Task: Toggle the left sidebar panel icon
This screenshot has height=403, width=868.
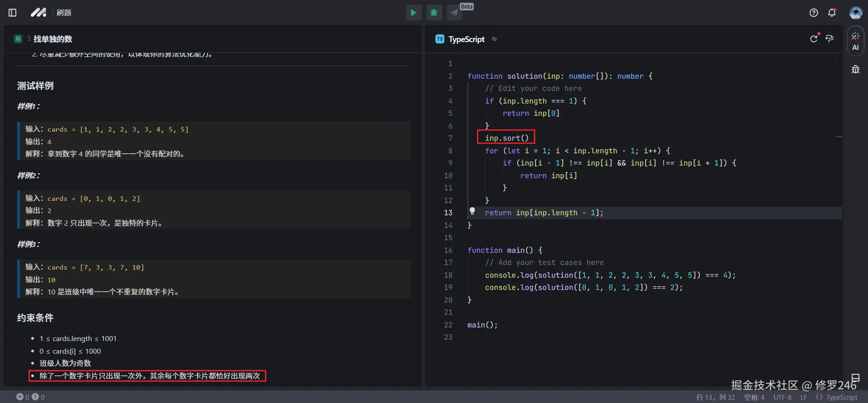Action: click(x=13, y=13)
